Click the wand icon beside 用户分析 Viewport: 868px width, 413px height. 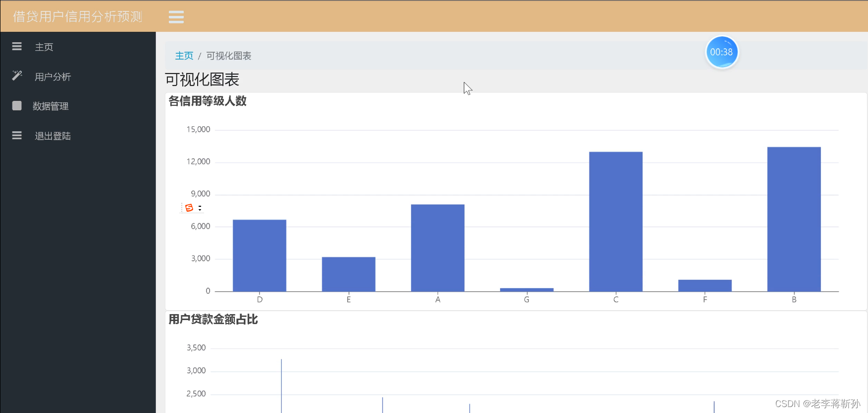click(x=17, y=76)
